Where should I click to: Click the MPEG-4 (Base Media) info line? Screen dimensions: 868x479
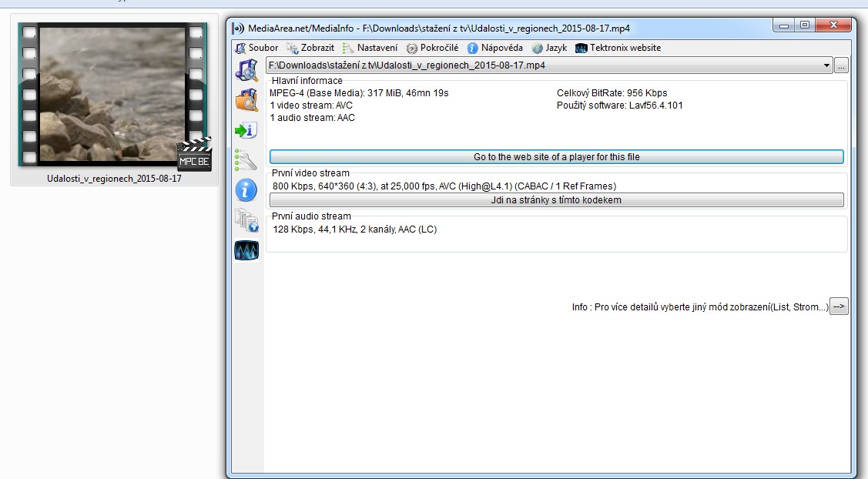click(x=359, y=93)
